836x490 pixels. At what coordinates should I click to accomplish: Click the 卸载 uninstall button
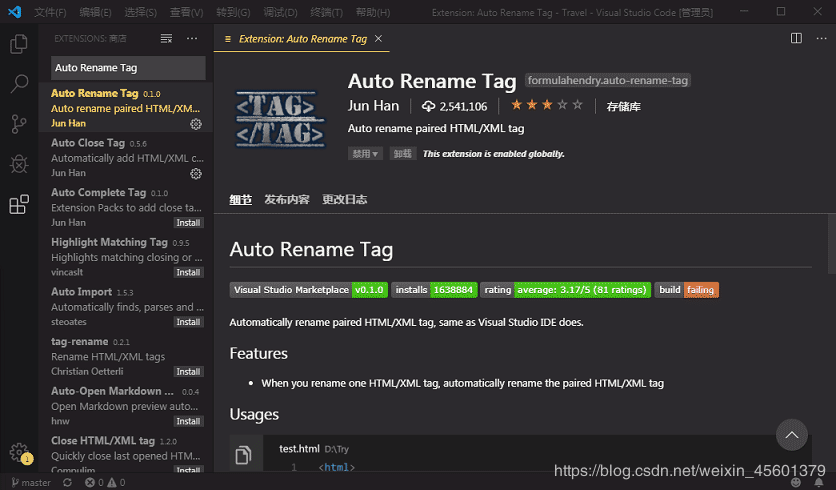click(402, 154)
